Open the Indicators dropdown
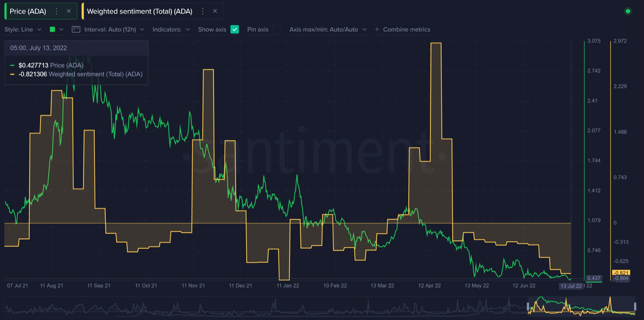Image resolution: width=644 pixels, height=320 pixels. pyautogui.click(x=171, y=29)
